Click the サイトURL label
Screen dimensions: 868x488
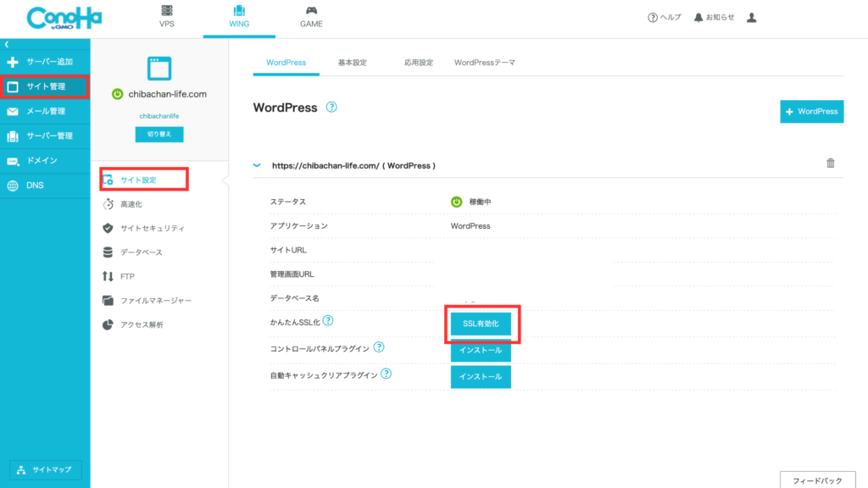point(288,250)
